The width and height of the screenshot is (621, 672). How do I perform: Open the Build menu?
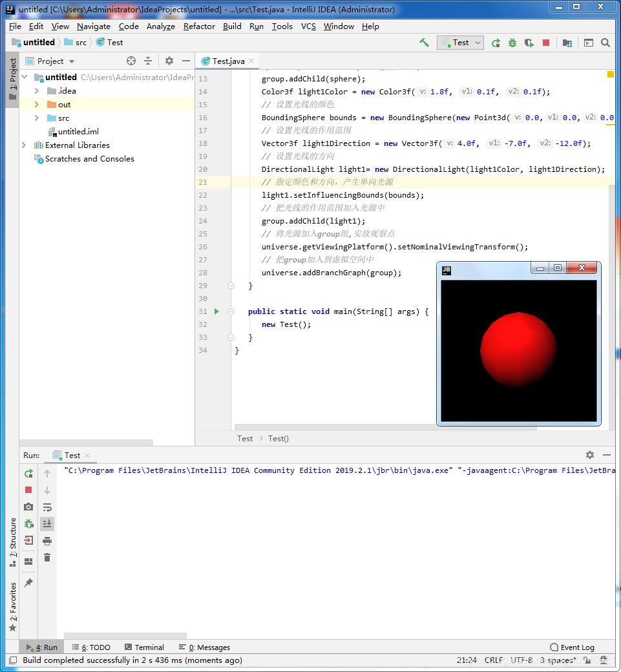pyautogui.click(x=232, y=26)
